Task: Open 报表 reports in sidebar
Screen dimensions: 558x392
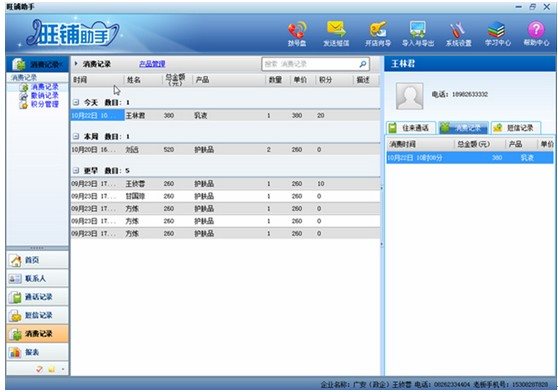Action: [x=37, y=353]
